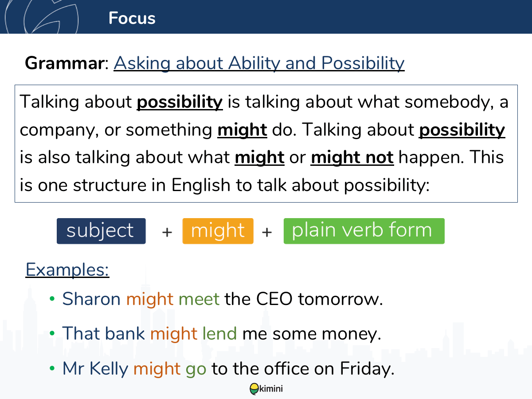Image resolution: width=532 pixels, height=399 pixels.
Task: Click the orange "might" box
Action: click(x=218, y=231)
